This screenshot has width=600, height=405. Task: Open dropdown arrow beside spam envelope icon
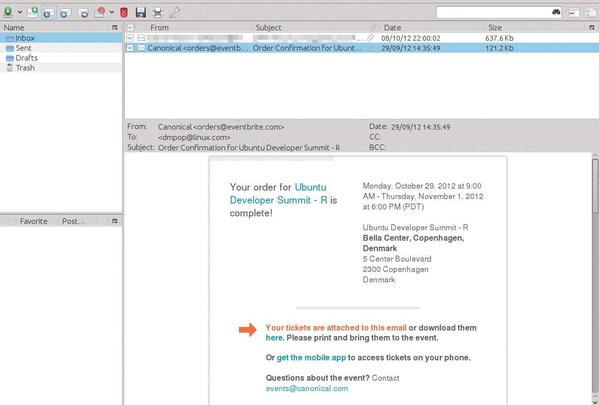tap(112, 12)
